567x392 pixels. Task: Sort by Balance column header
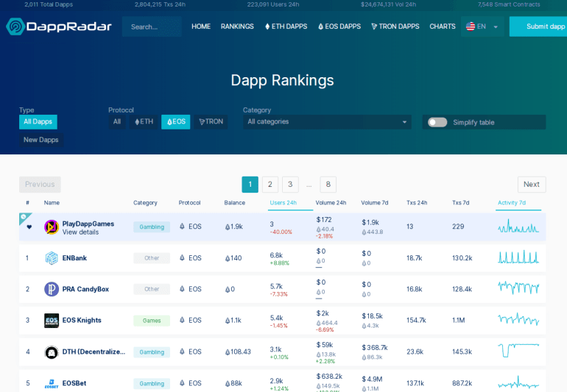coord(235,203)
